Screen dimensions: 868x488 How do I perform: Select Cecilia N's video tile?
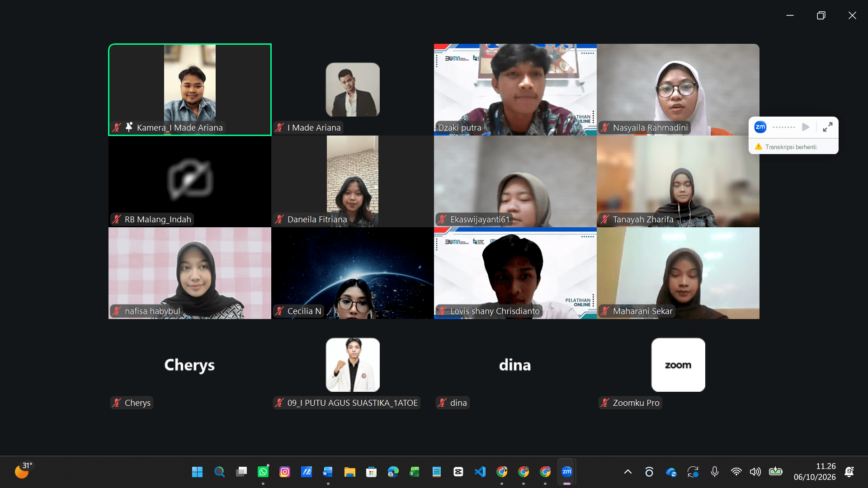(353, 273)
